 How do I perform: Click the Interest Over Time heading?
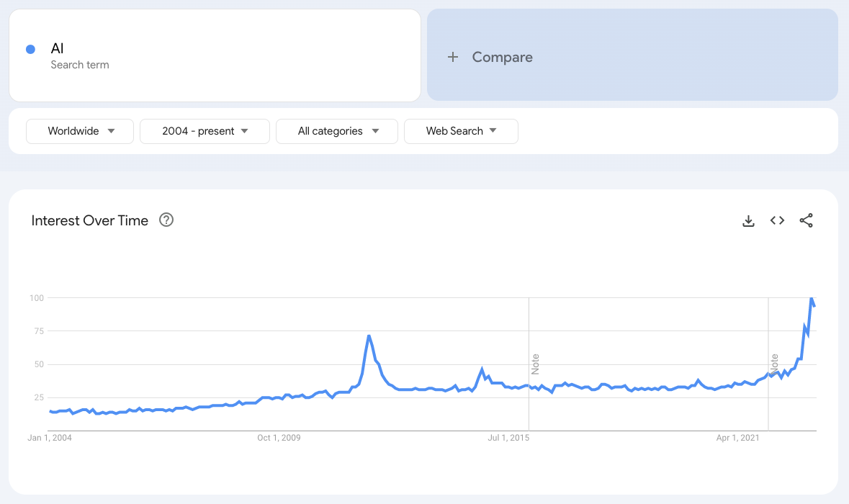pyautogui.click(x=90, y=220)
